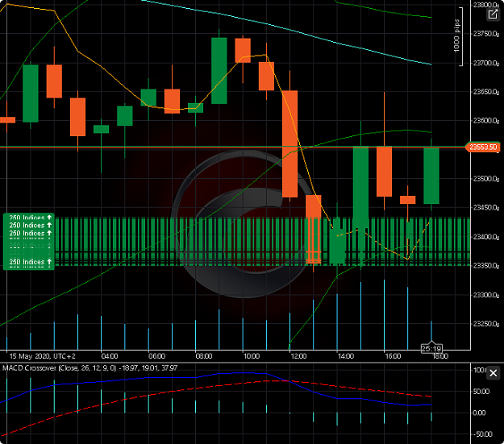Detach the chart using the pop-out icon
Screen dimensions: 504x444
pyautogui.click(x=493, y=15)
